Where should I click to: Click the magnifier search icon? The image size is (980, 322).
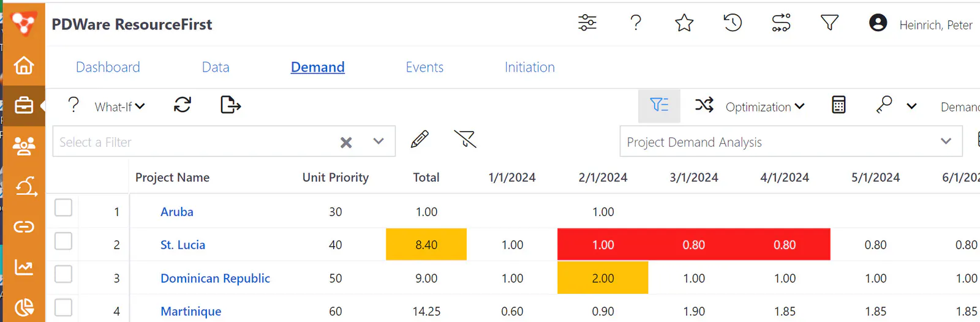pyautogui.click(x=884, y=105)
